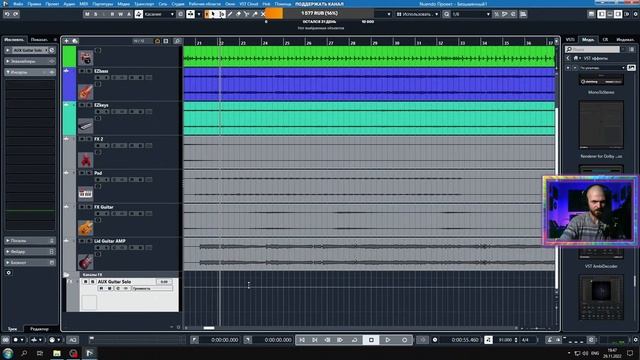
Task: Expand the Sends section in the Inspector
Action: (x=29, y=241)
